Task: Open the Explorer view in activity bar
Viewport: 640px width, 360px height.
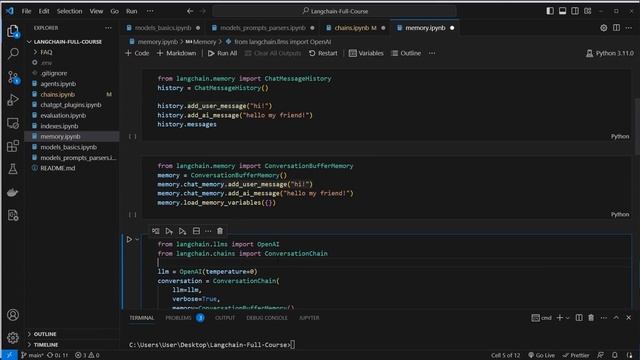Action: 13,31
